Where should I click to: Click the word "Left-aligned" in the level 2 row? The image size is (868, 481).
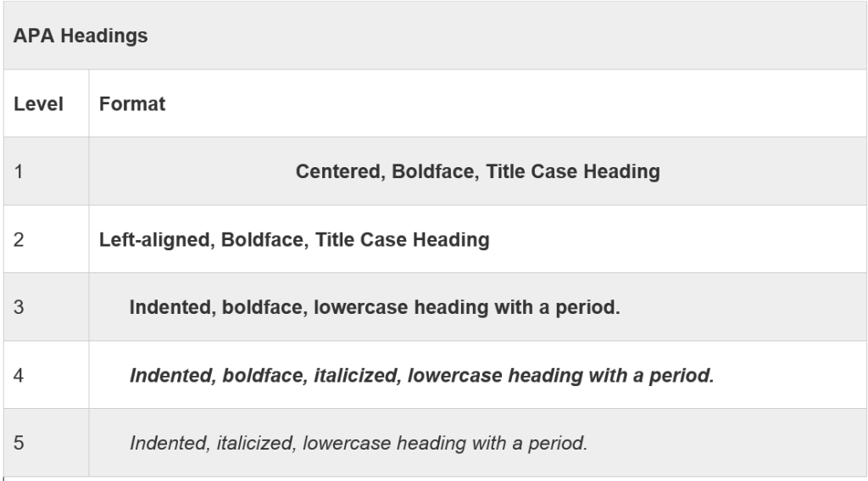pos(157,240)
